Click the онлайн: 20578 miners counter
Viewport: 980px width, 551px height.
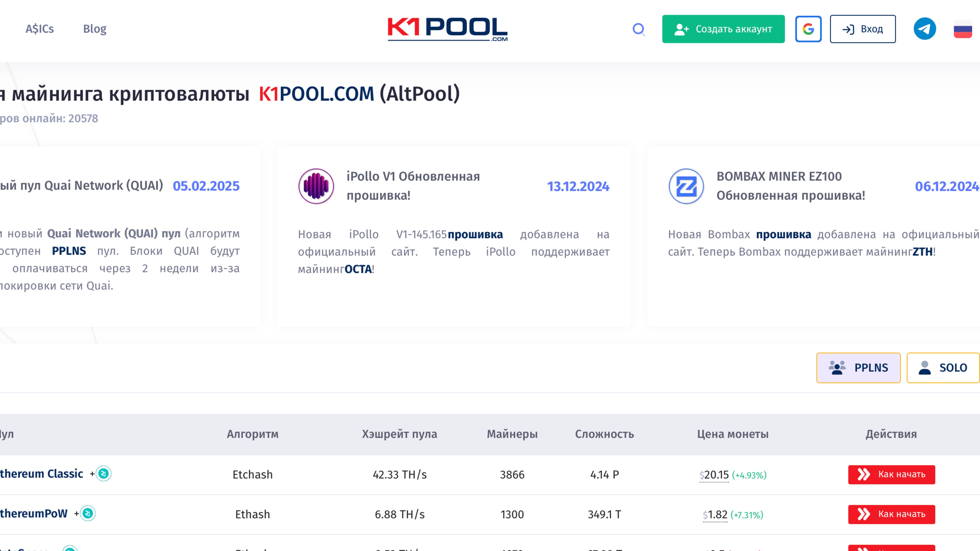click(60, 119)
